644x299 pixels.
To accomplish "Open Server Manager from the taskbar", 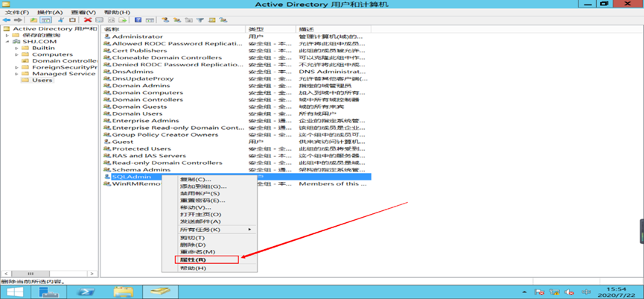I will (49, 292).
